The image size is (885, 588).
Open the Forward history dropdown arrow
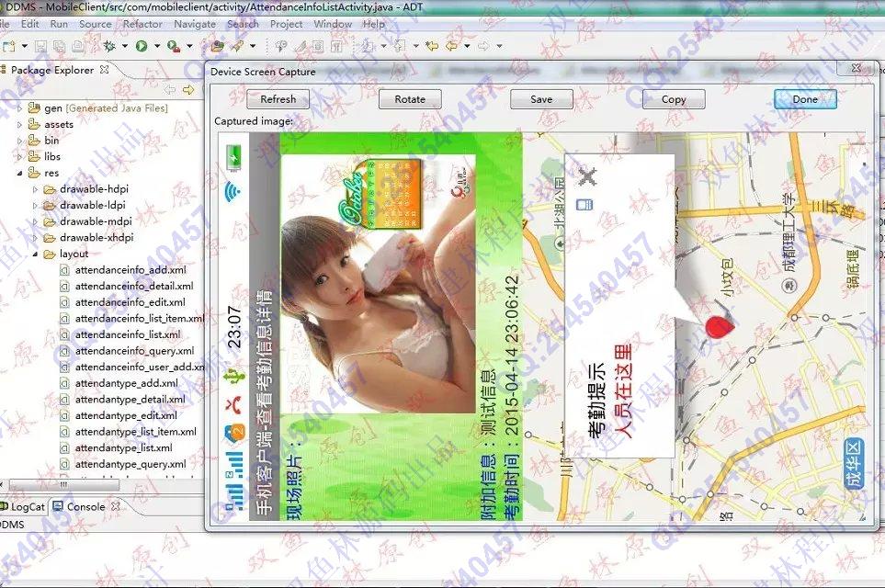coord(500,46)
